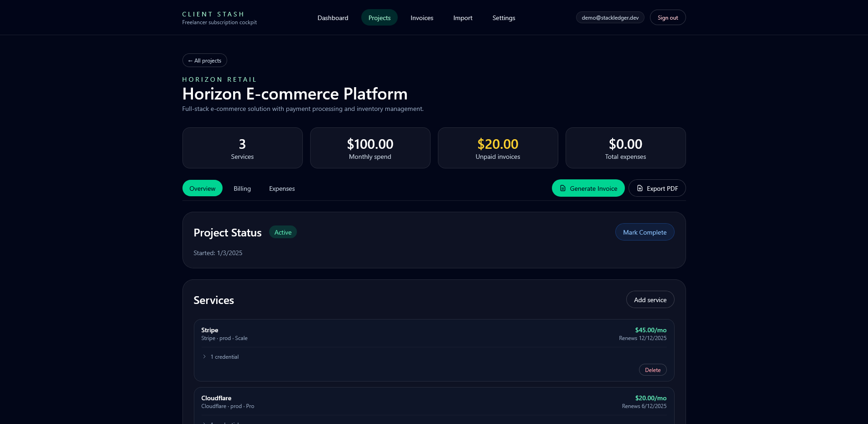
Task: Open the Expenses tab
Action: (281, 188)
